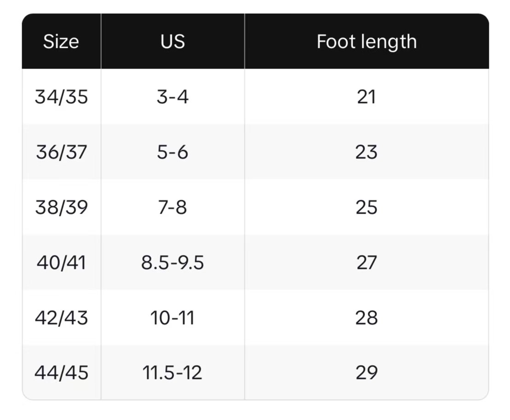Select the 38/39 size cell
510x420 pixels.
tap(61, 208)
